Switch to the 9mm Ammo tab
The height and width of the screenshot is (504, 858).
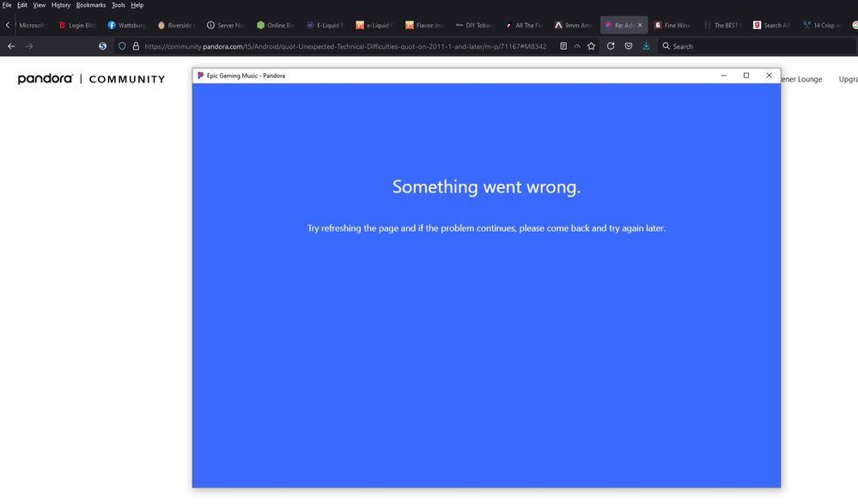(x=573, y=25)
